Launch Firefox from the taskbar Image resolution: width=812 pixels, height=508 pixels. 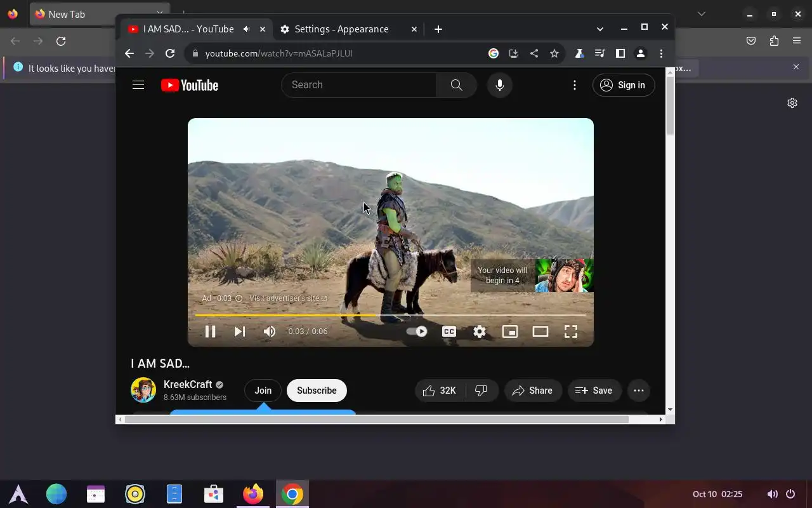click(x=253, y=494)
